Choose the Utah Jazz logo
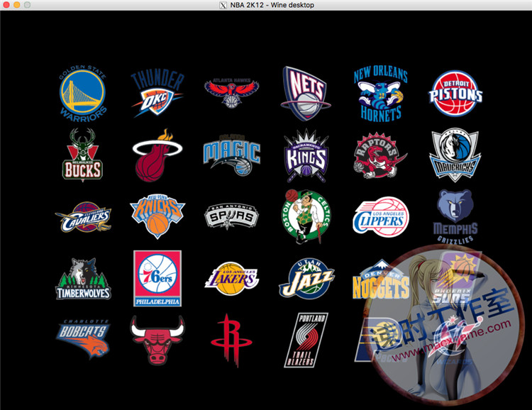 pyautogui.click(x=306, y=278)
